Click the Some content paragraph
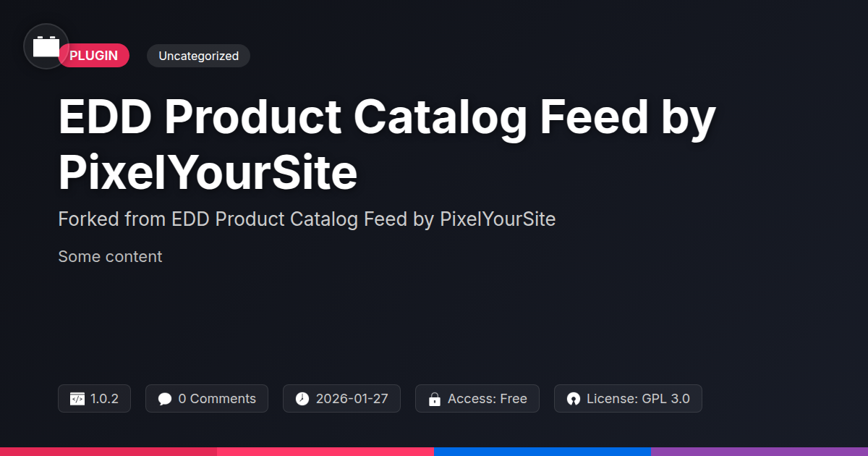The height and width of the screenshot is (456, 868). (x=110, y=257)
